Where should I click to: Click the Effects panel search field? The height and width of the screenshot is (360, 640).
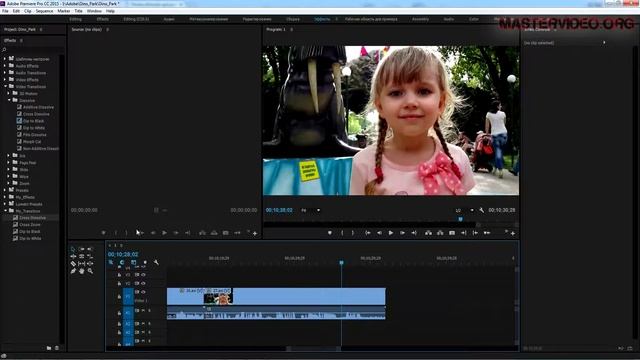click(33, 50)
